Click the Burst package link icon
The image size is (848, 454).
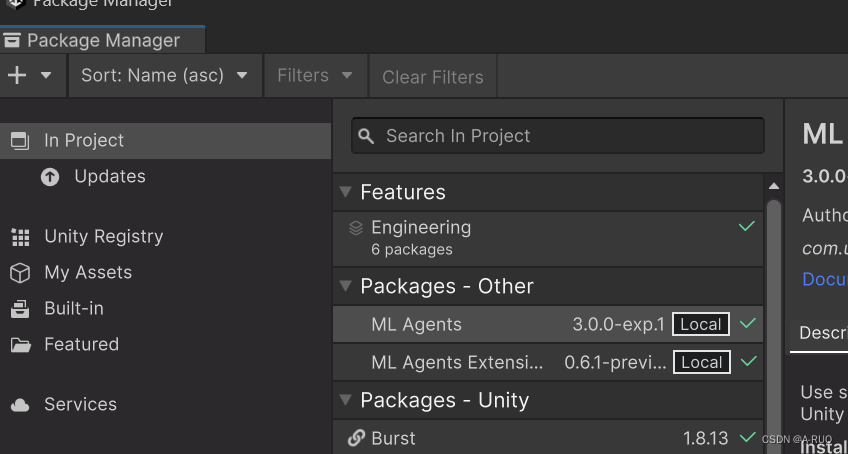pyautogui.click(x=356, y=438)
